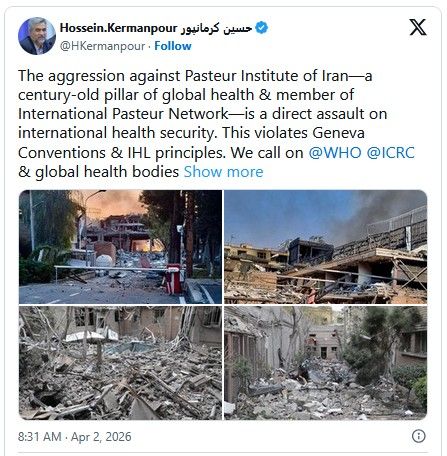This screenshot has width=447, height=456.
Task: View photo of collapsed building with smoke
Action: [325, 247]
